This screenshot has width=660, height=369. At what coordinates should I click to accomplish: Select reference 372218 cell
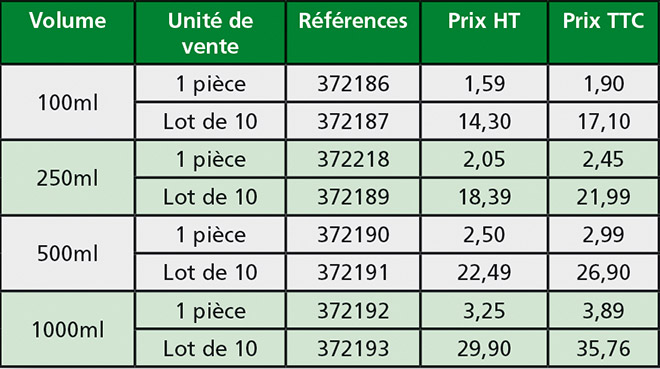pos(353,159)
